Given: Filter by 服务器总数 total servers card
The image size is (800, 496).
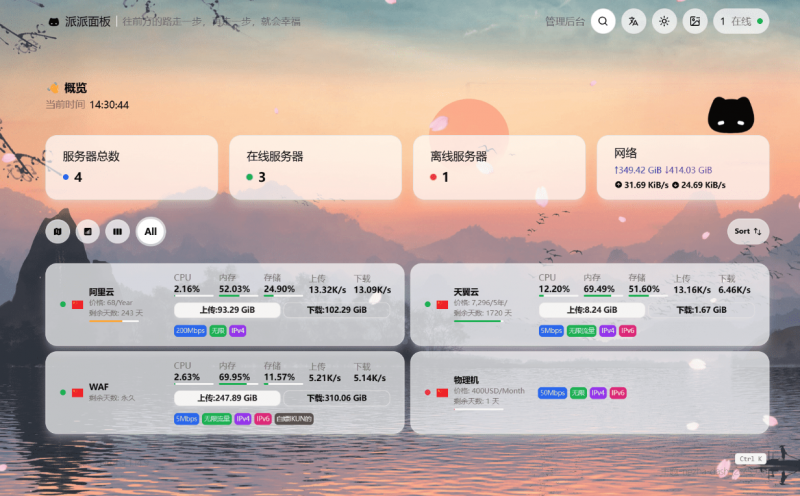Looking at the screenshot, I should coord(131,167).
